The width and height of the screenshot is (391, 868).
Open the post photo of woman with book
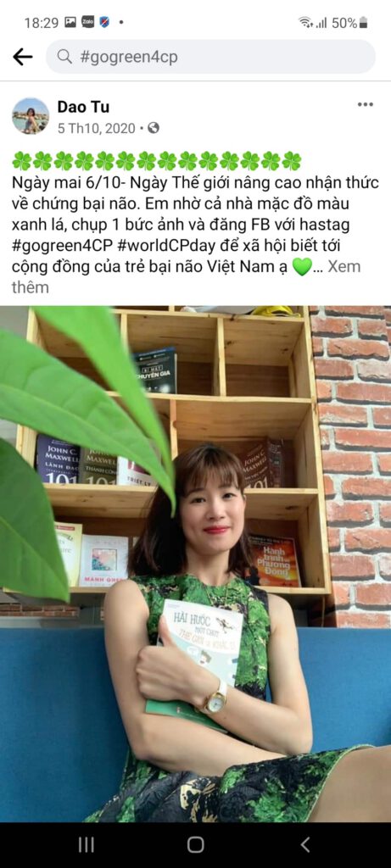click(x=195, y=564)
